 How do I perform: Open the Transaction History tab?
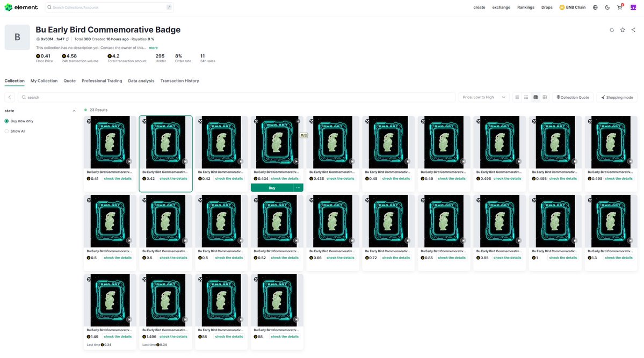pyautogui.click(x=179, y=81)
